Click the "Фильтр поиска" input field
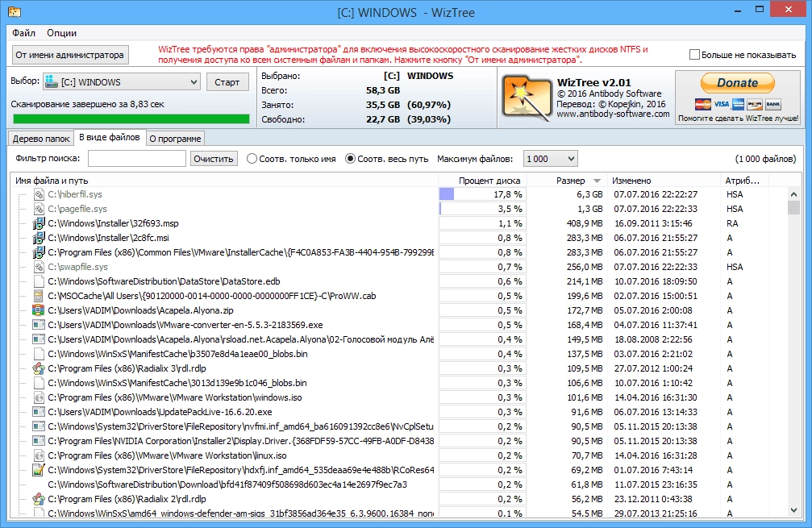812x528 pixels. pyautogui.click(x=137, y=158)
